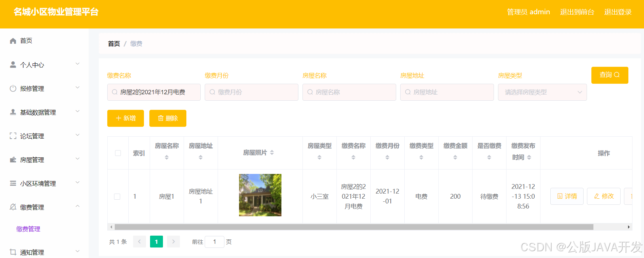Sort table by 缴费月份 column arrows
This screenshot has width=644, height=258.
(x=387, y=157)
